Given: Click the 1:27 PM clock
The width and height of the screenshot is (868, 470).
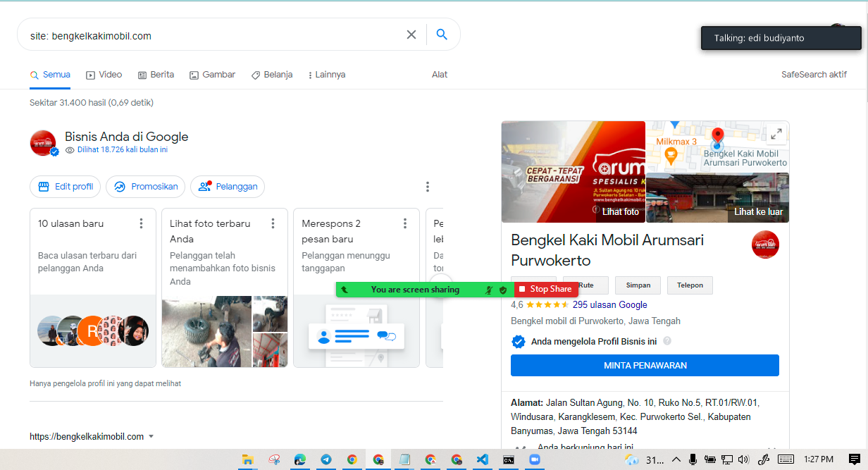Looking at the screenshot, I should pyautogui.click(x=819, y=459).
